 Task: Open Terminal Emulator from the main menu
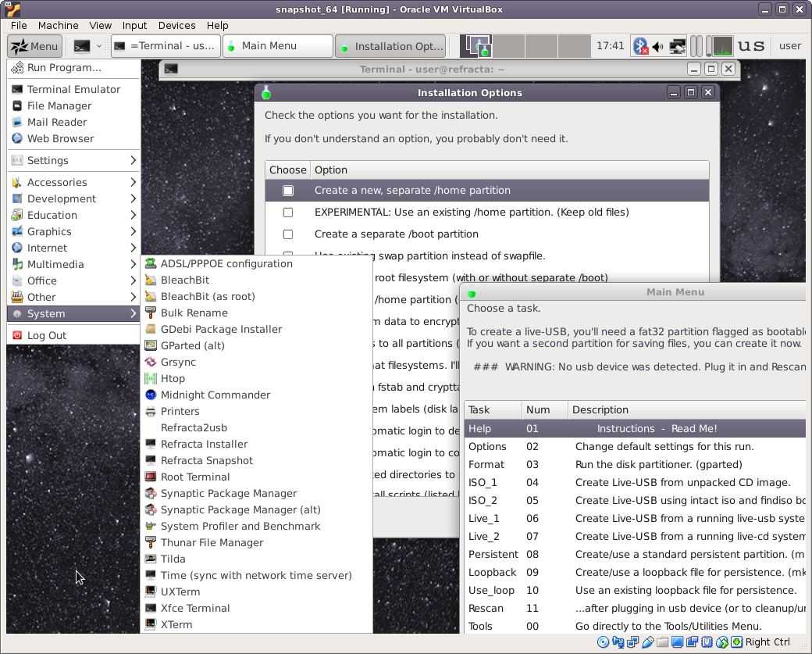pos(73,89)
